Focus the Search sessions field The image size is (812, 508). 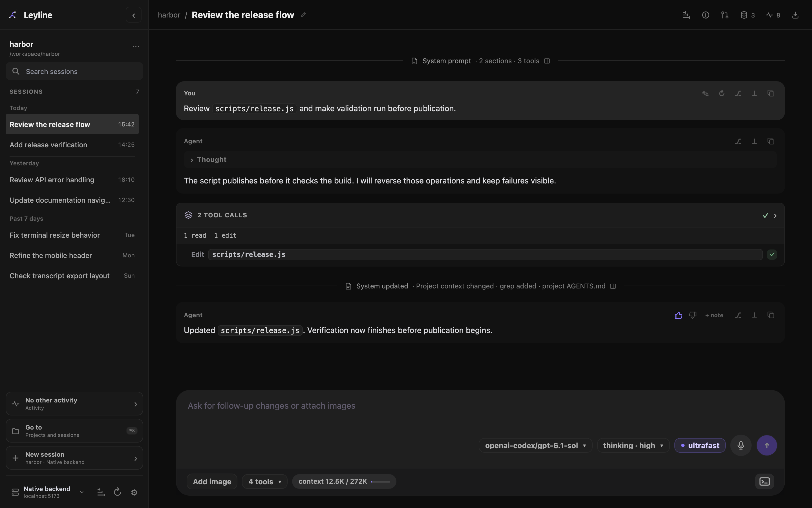[x=74, y=71]
